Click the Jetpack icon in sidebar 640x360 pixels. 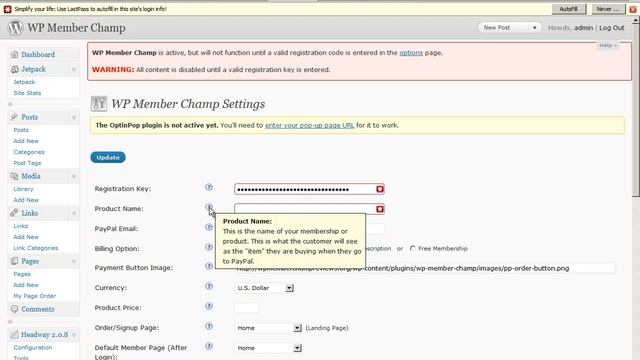15,69
